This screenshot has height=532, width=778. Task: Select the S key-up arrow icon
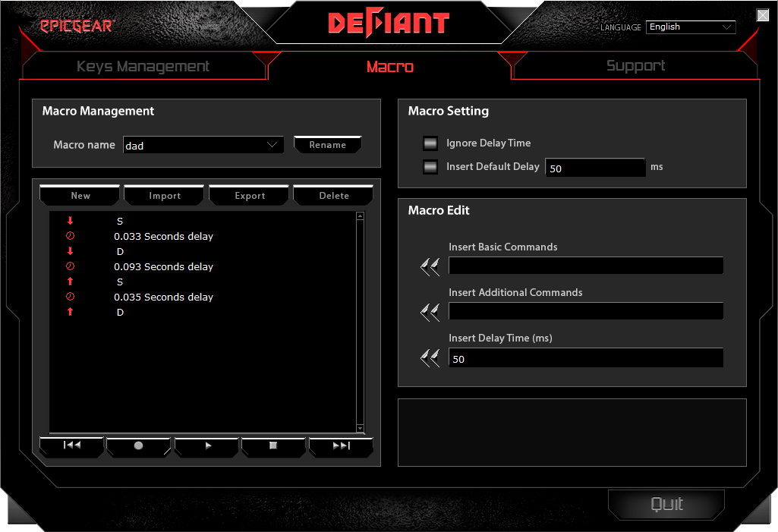(x=70, y=282)
